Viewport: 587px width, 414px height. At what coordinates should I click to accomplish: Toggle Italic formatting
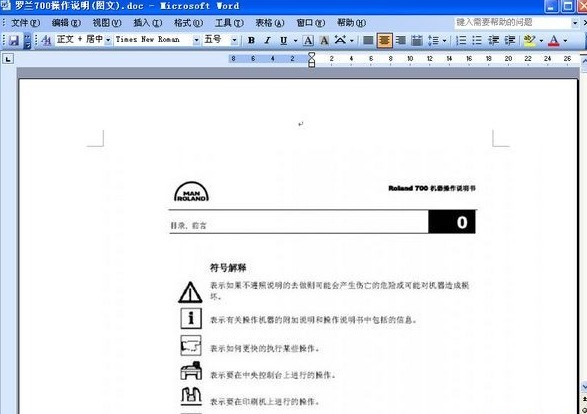267,40
